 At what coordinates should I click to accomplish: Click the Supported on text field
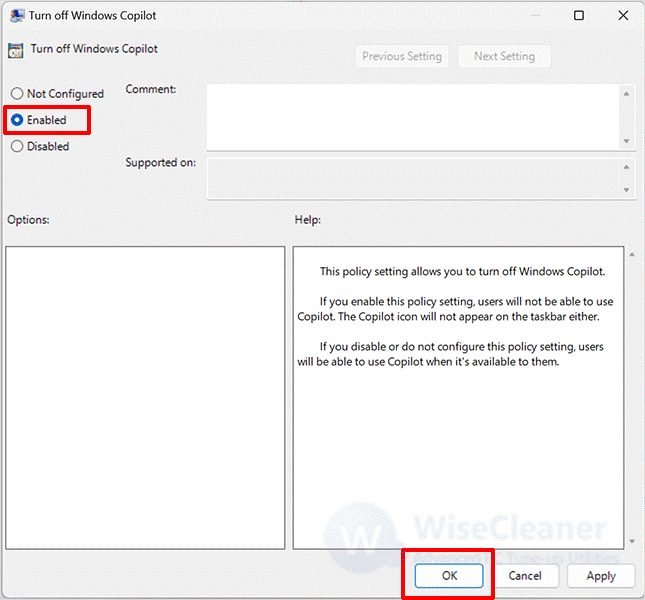pyautogui.click(x=413, y=178)
